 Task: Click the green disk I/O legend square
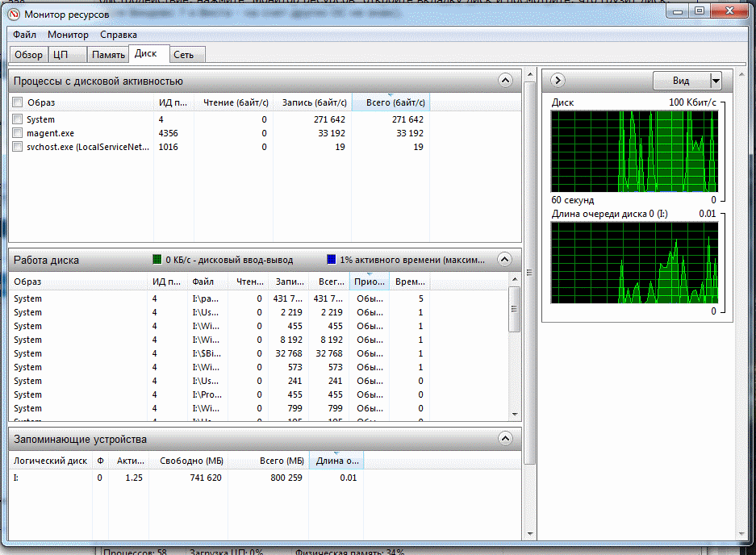coord(157,260)
